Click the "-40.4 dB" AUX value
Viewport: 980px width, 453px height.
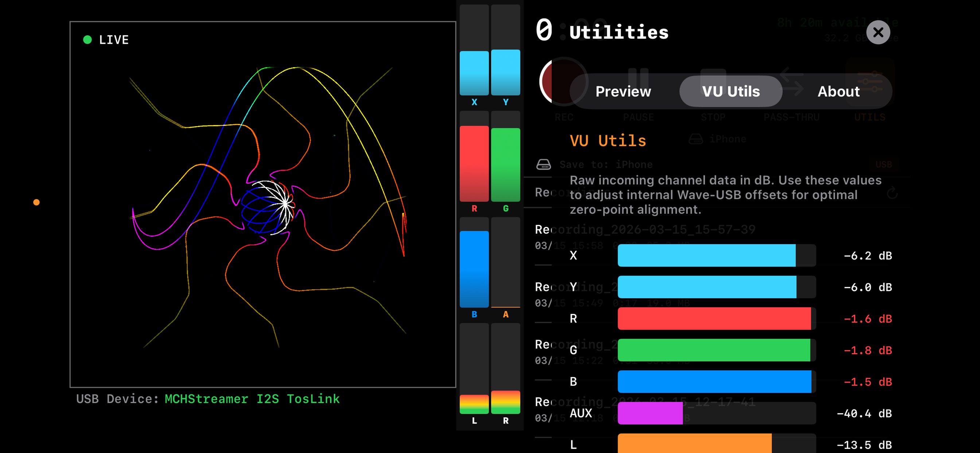tap(864, 414)
